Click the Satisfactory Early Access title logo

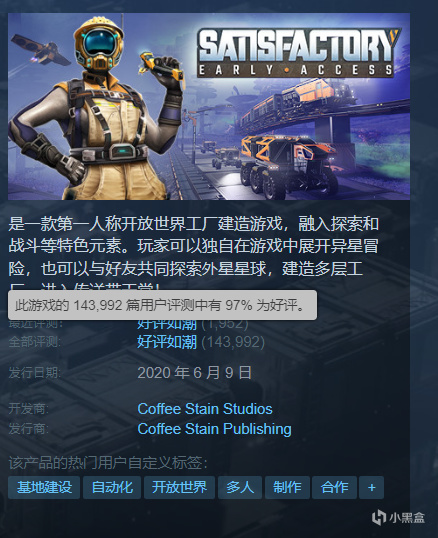click(x=298, y=52)
